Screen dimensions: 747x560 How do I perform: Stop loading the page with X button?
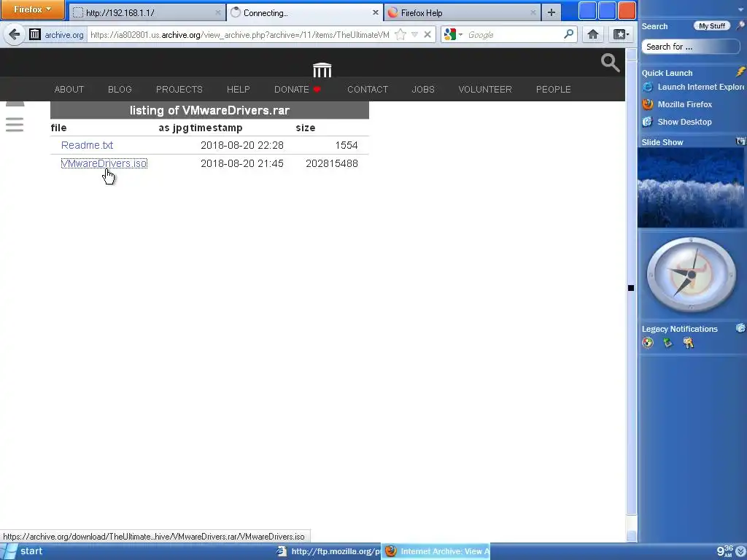click(x=427, y=34)
